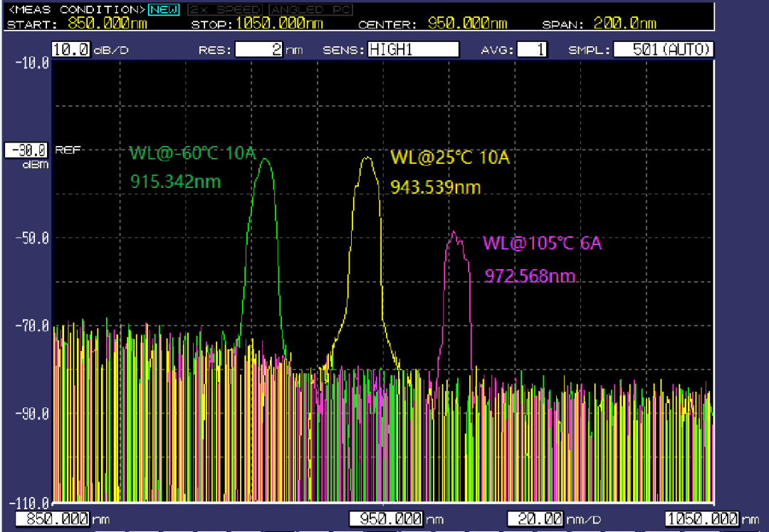Click the REF label beside the level field
This screenshot has width=769, height=532.
tap(68, 150)
